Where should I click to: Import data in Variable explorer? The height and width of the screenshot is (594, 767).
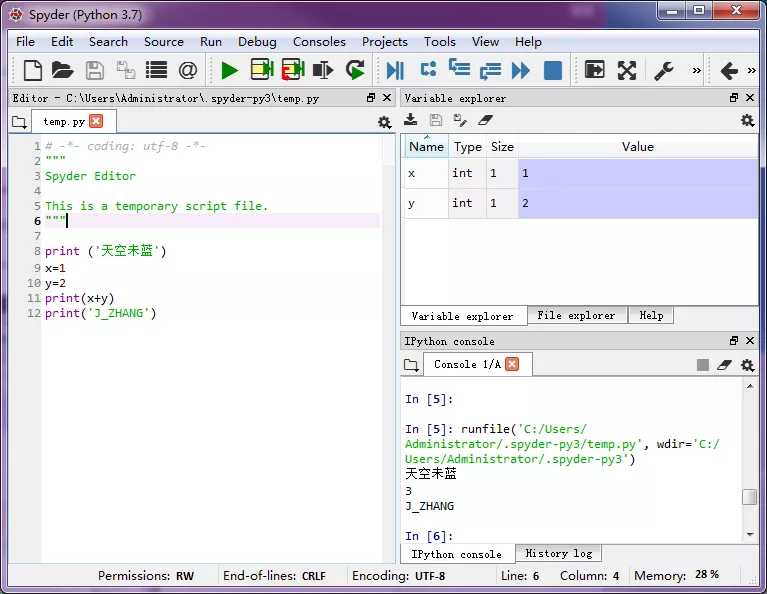point(410,120)
